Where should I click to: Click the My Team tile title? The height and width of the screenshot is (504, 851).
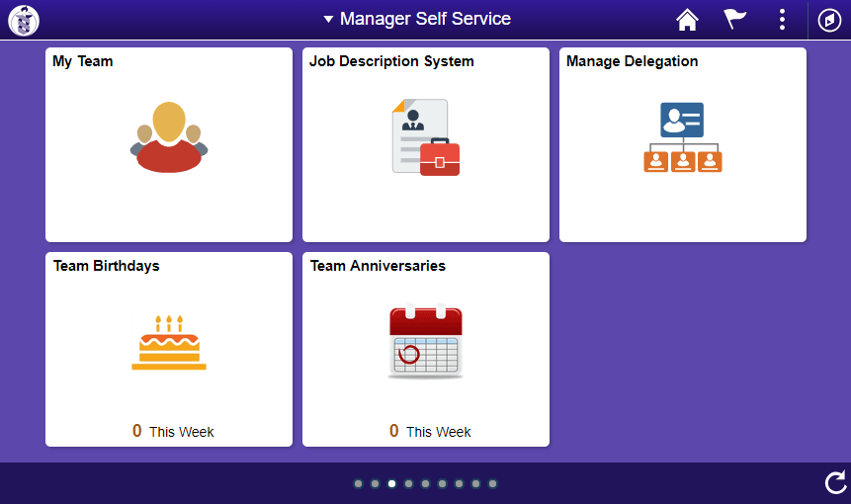coord(82,61)
